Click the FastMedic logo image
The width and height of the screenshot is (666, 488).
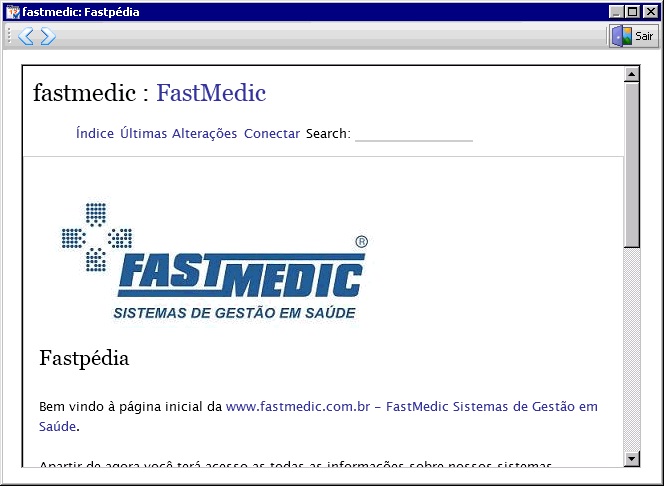[215, 262]
